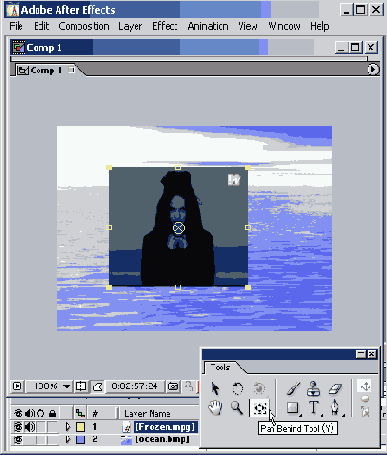Click the View Axis mode icon
Viewport: 387px width, 455px height.
[x=365, y=411]
